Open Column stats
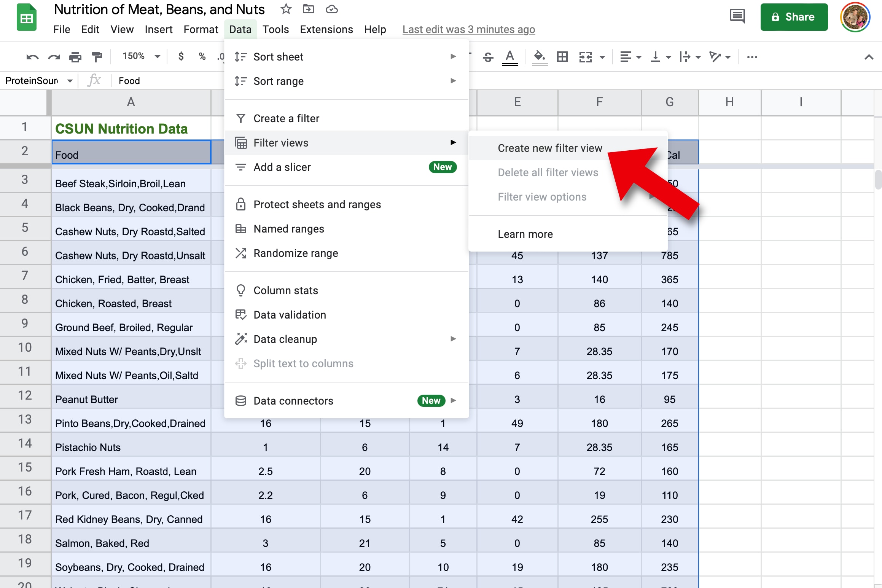This screenshot has height=588, width=882. tap(346, 290)
